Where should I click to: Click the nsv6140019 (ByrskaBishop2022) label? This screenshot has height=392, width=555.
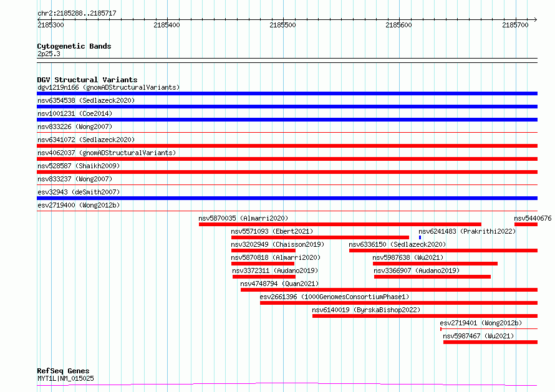coord(366,310)
